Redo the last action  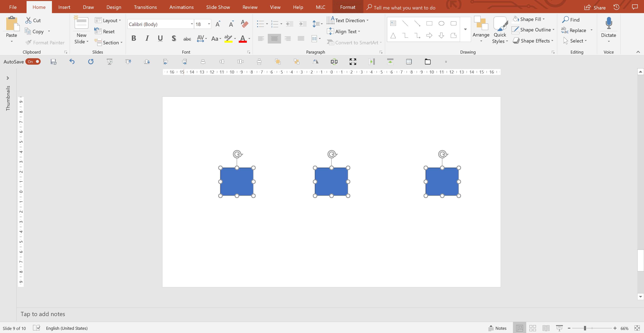tap(91, 62)
